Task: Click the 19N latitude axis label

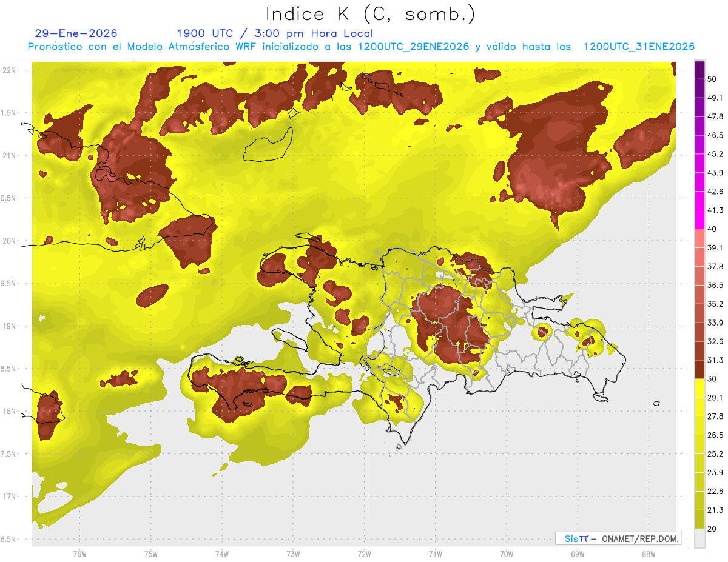Action: tap(10, 326)
